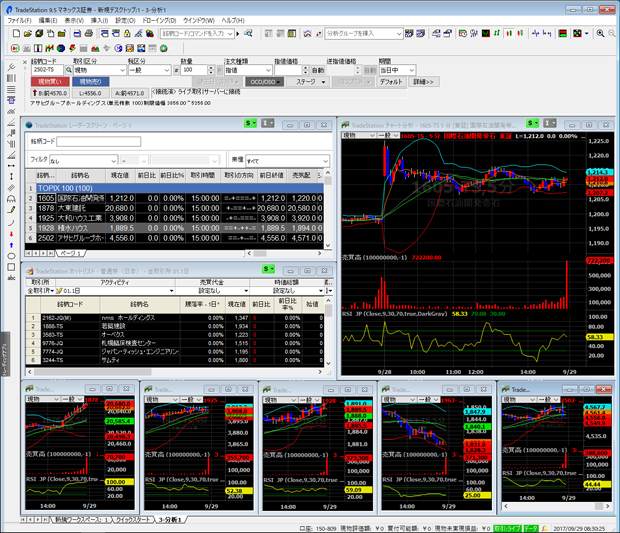Select the 1605 国際石油開発 row in RadarScreen
620x533 pixels.
[180, 198]
